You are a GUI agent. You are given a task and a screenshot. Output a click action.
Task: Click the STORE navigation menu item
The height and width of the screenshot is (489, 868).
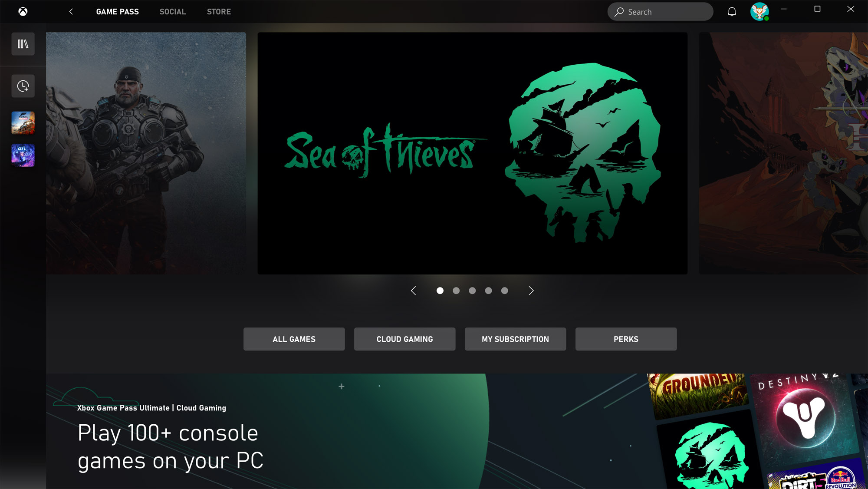219,11
